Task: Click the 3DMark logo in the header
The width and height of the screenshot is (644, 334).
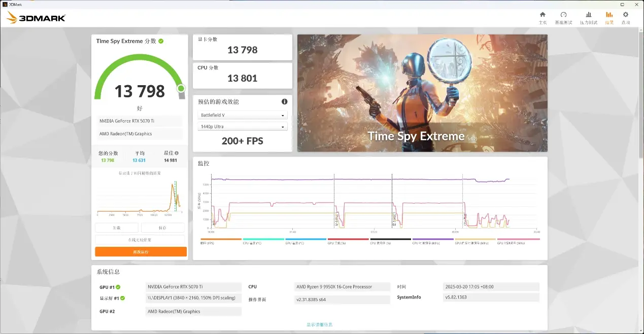Action: pos(36,18)
